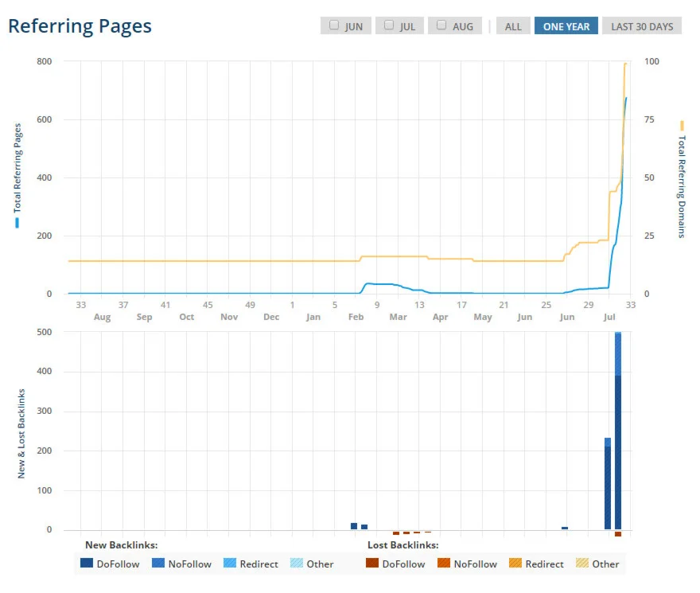This screenshot has height=593, width=700.
Task: Toggle Lost Backlinks NoFollow legend icon
Action: [x=444, y=563]
